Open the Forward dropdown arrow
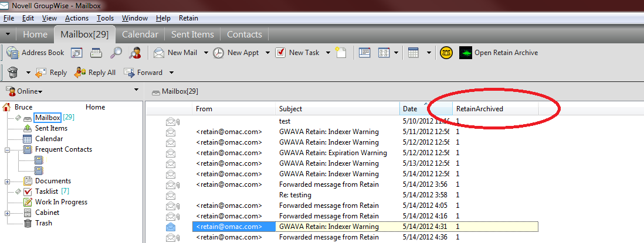Screen dimensions: 644x243 point(171,73)
